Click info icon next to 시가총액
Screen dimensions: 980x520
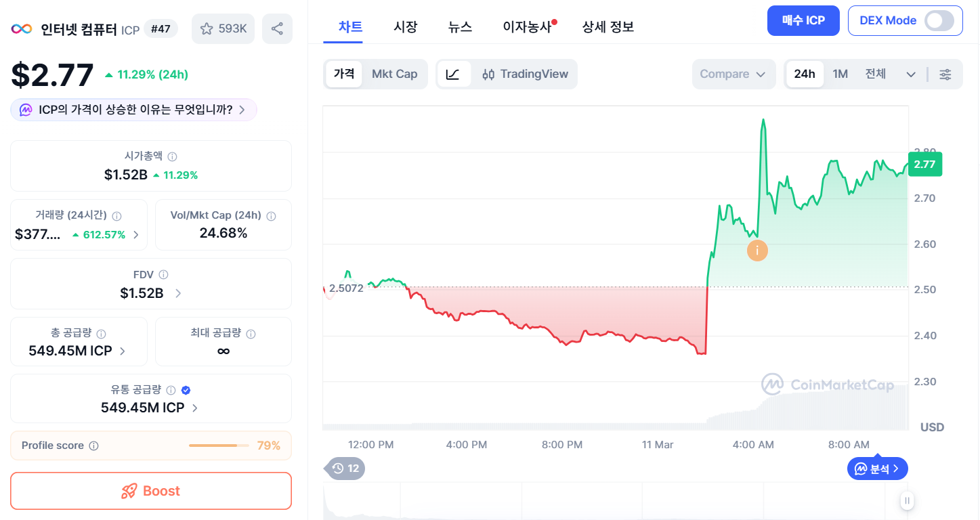click(x=172, y=156)
